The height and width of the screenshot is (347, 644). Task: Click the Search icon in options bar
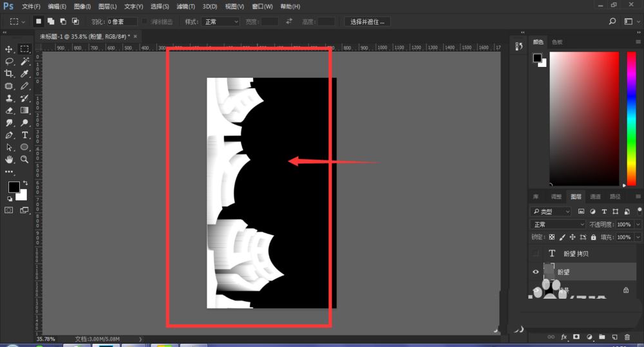[x=612, y=21]
